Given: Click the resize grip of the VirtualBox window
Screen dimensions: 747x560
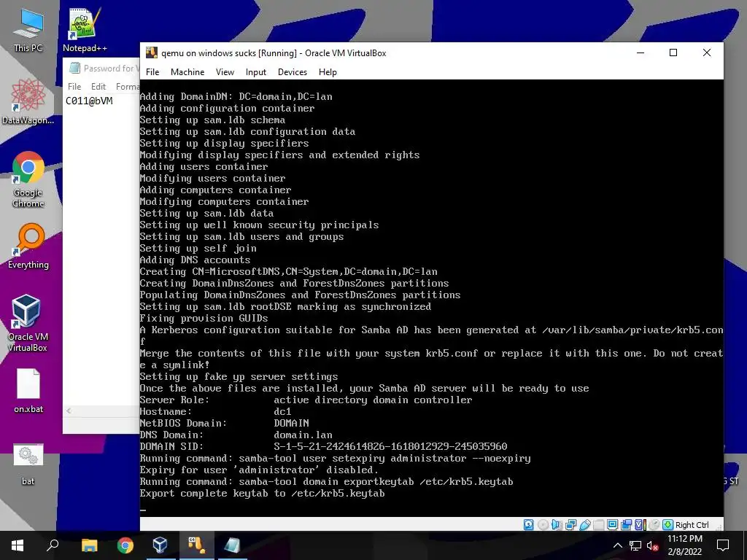Looking at the screenshot, I should 719,526.
